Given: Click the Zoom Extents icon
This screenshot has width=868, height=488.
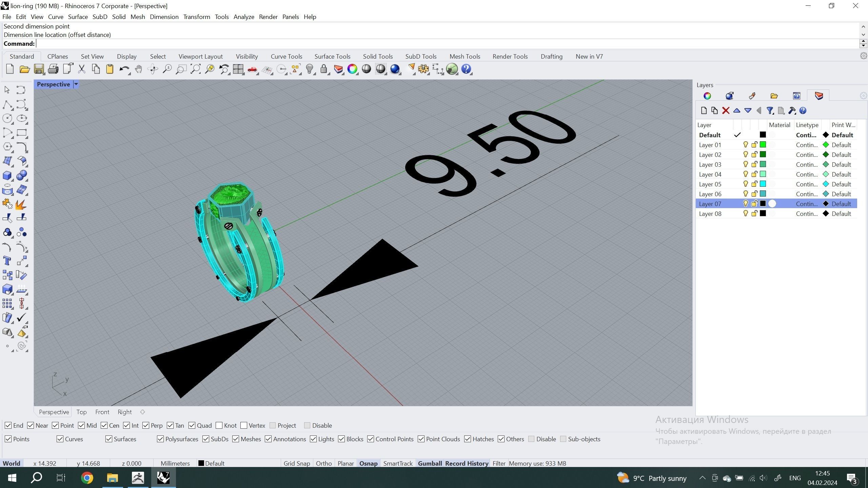Looking at the screenshot, I should coord(195,69).
